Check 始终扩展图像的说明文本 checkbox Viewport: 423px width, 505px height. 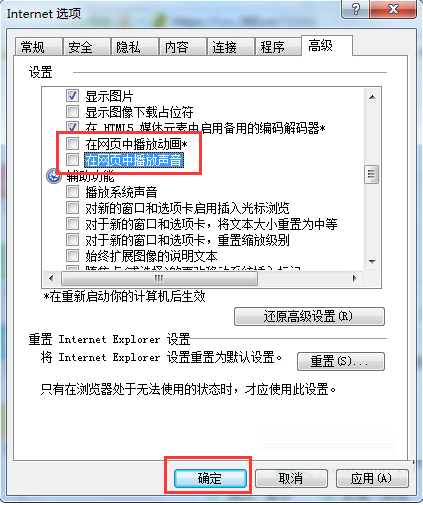tap(72, 256)
